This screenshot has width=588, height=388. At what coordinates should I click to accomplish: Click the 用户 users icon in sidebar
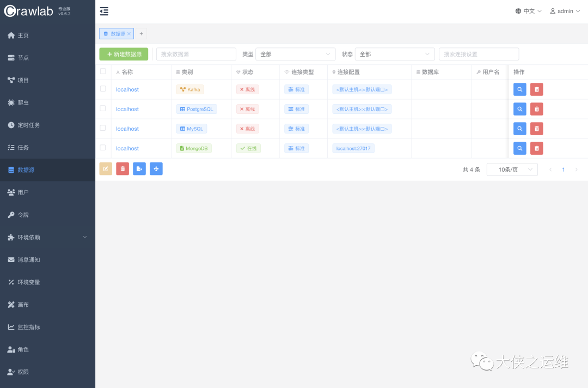[11, 192]
